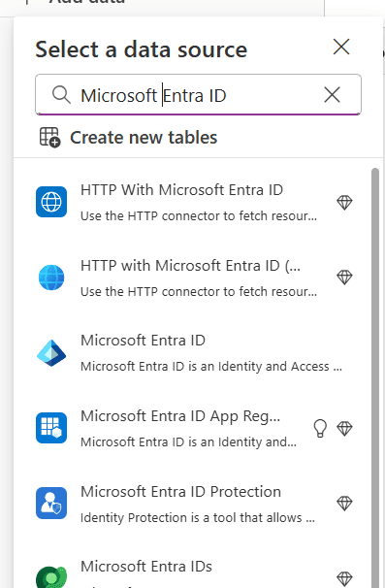The width and height of the screenshot is (385, 588).
Task: Click the Microsoft Entra ID is an Identity and Access description
Action: coord(211,367)
